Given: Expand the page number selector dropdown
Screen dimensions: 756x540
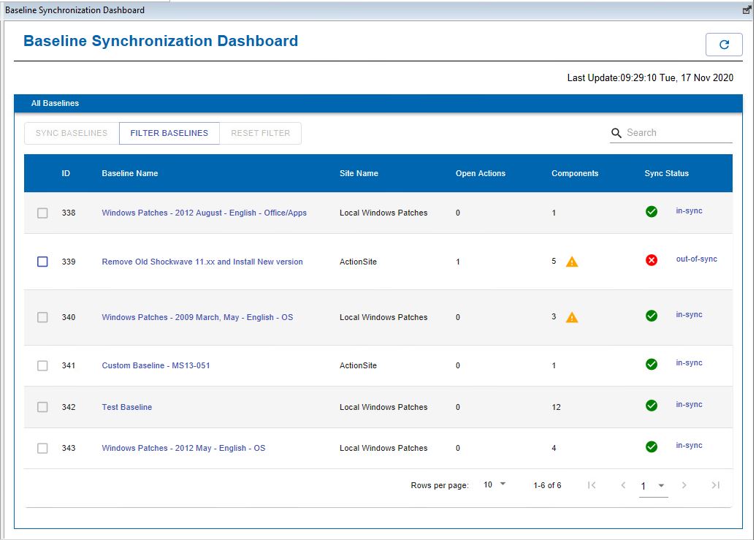Looking at the screenshot, I should pos(654,486).
